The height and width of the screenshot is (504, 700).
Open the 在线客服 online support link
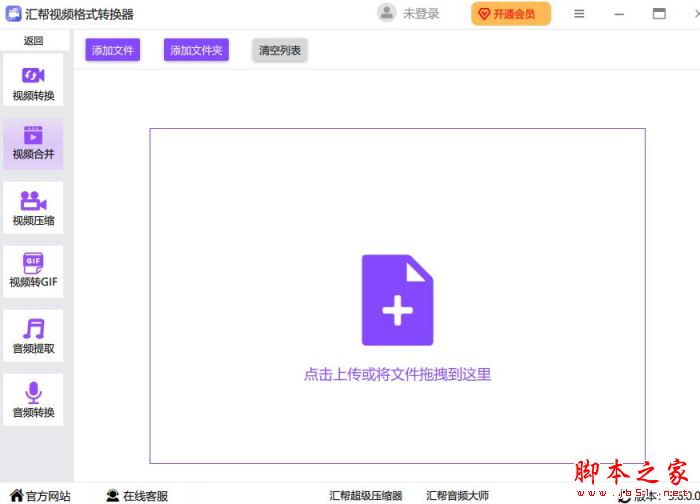(x=137, y=496)
